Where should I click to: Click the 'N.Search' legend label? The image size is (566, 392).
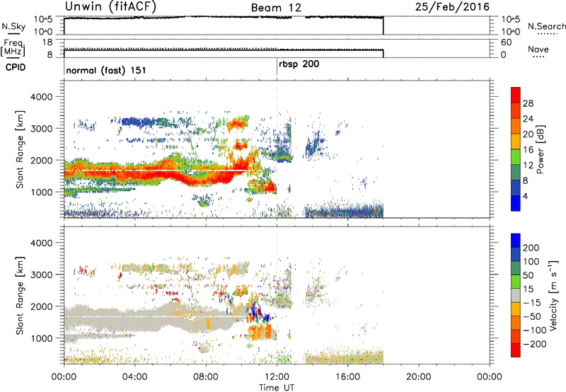click(546, 26)
